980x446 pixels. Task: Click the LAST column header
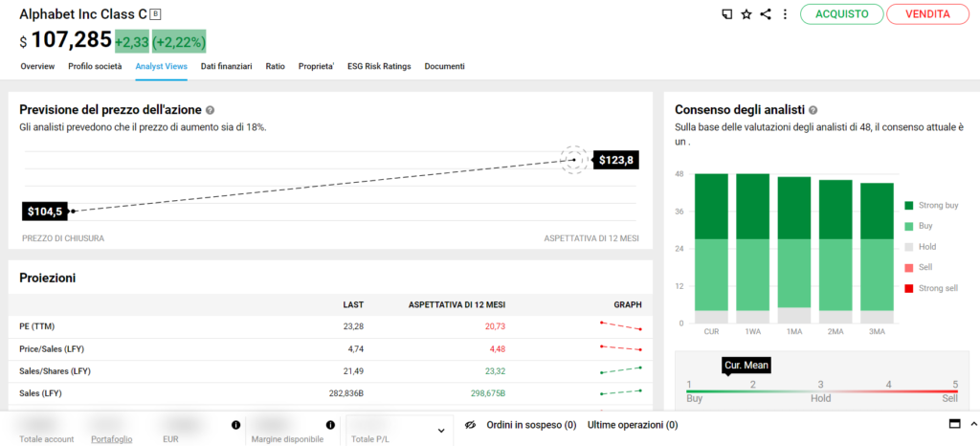pos(353,304)
